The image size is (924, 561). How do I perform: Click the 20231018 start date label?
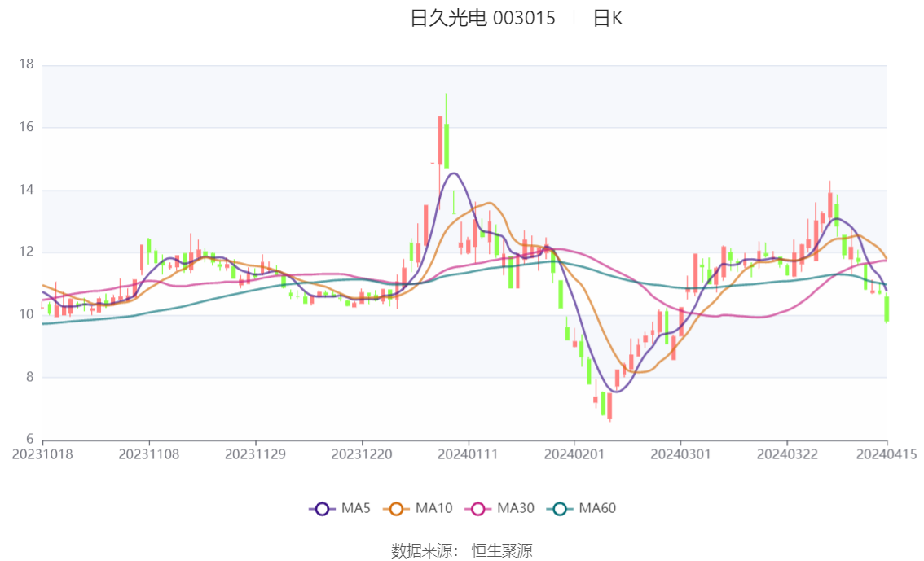point(42,454)
